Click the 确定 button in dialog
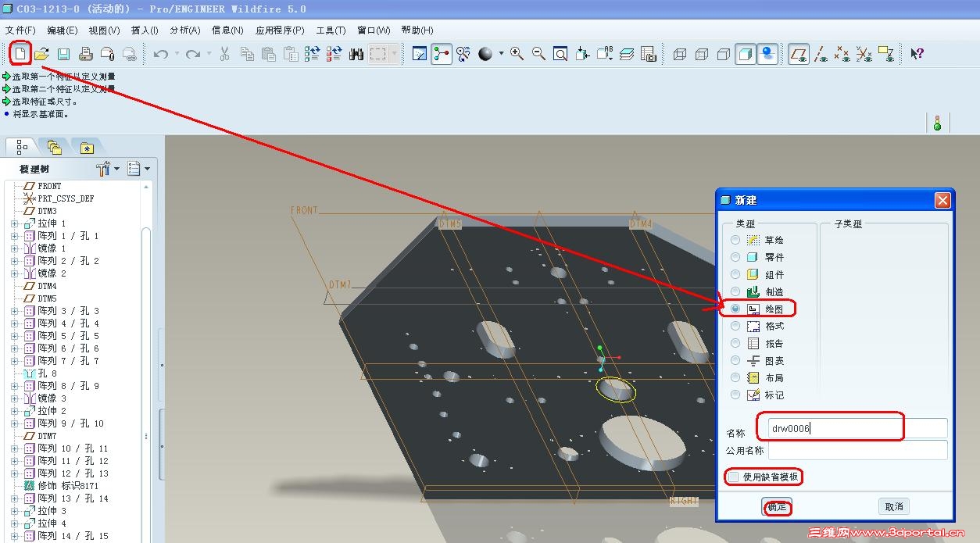This screenshot has width=980, height=543. 777,506
